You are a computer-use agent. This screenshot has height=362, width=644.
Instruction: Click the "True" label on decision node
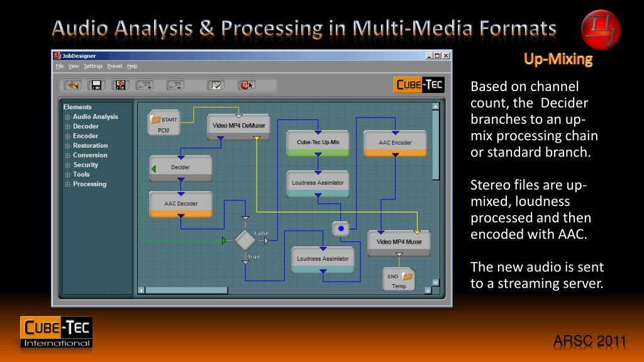[x=254, y=256]
